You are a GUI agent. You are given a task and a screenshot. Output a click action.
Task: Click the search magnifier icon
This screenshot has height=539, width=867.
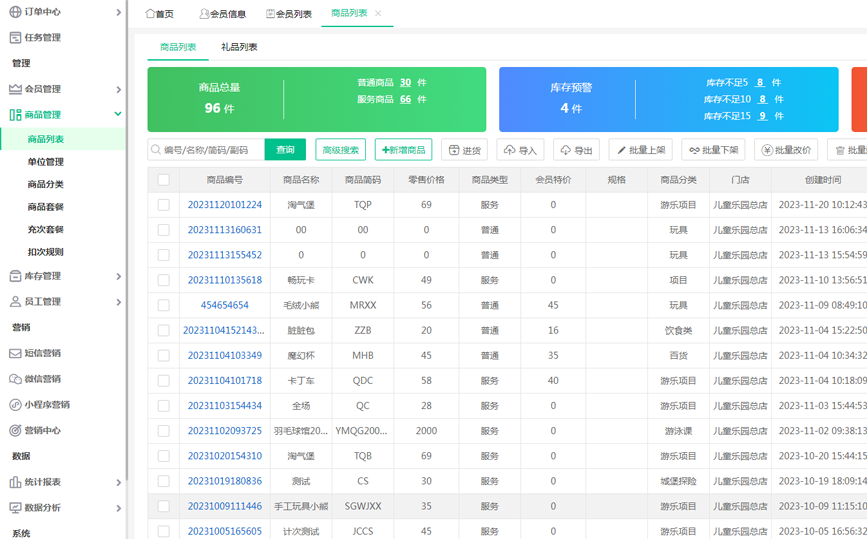(156, 149)
